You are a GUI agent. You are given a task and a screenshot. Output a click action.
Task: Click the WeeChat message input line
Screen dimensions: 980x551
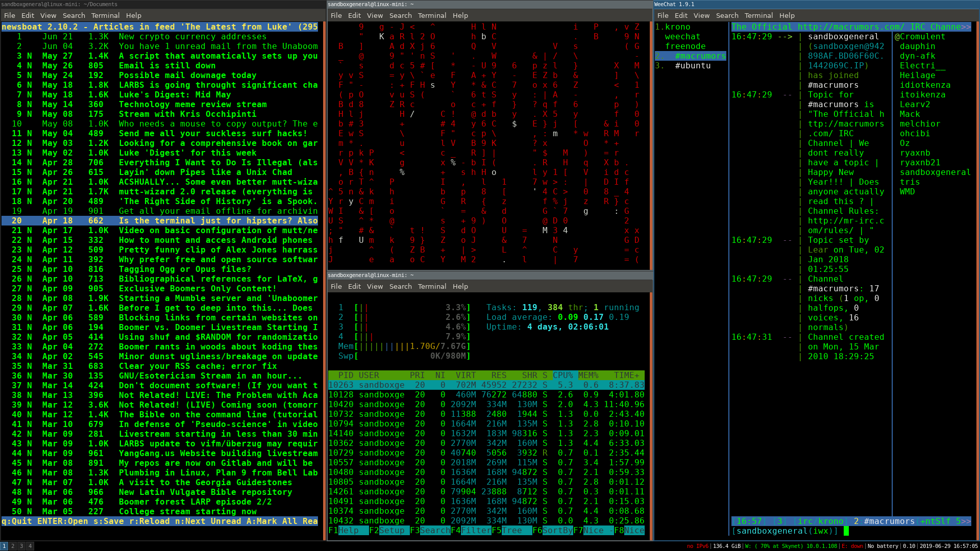tap(851, 531)
